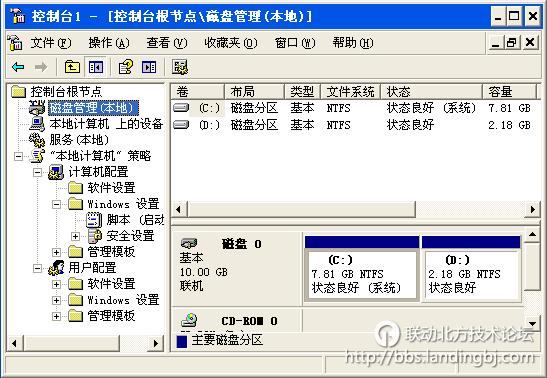This screenshot has height=378, width=547.
Task: Restore the inner MDI child window
Action: [512, 43]
